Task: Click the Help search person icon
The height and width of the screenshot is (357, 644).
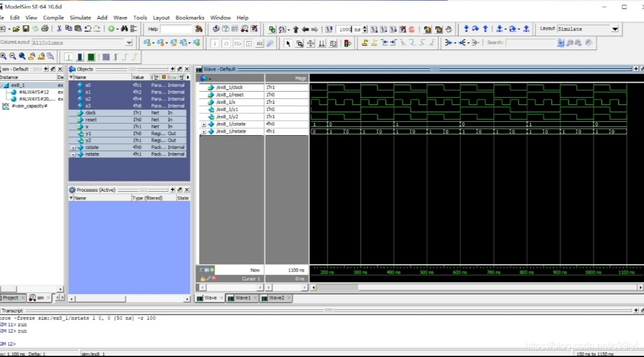Action: 199,29
